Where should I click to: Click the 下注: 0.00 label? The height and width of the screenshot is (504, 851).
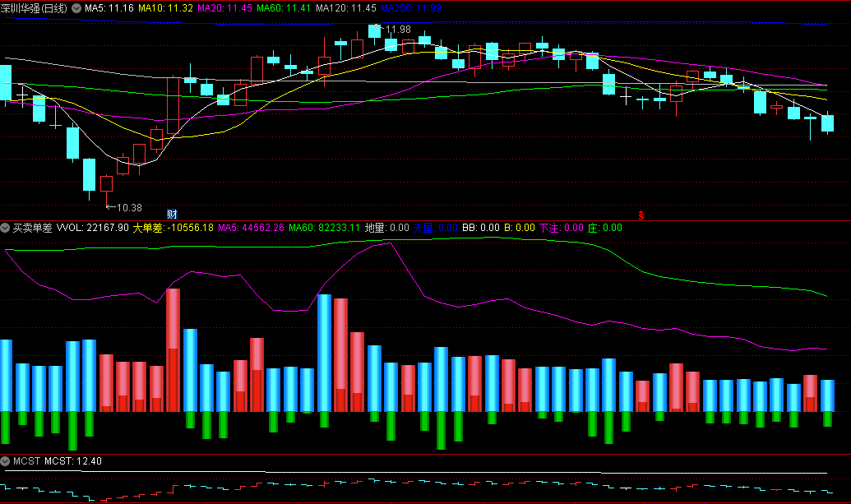pyautogui.click(x=562, y=228)
